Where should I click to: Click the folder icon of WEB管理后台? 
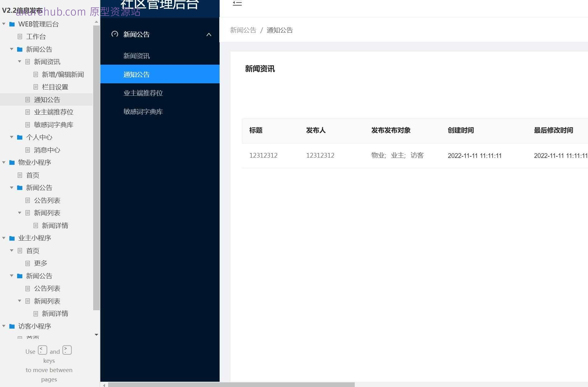tap(12, 24)
